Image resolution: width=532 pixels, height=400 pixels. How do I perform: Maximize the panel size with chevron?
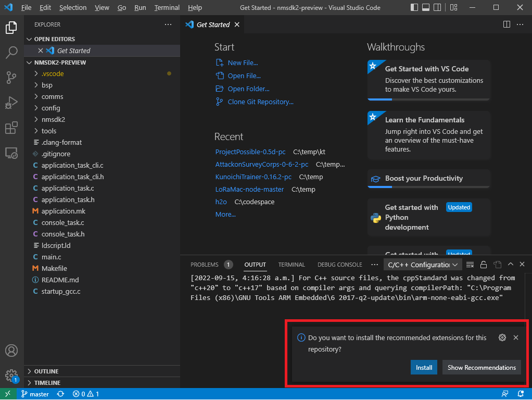510,264
